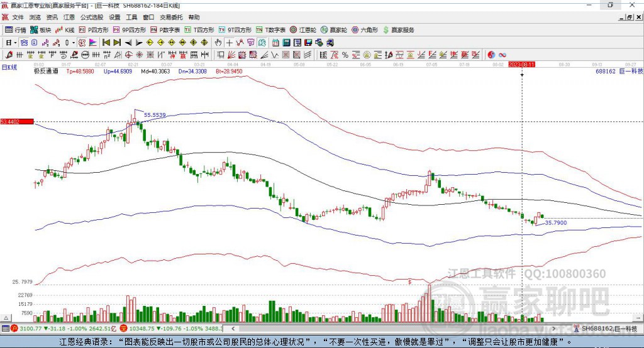
Task: Select the pencil drawing tool icon
Action: [9, 55]
